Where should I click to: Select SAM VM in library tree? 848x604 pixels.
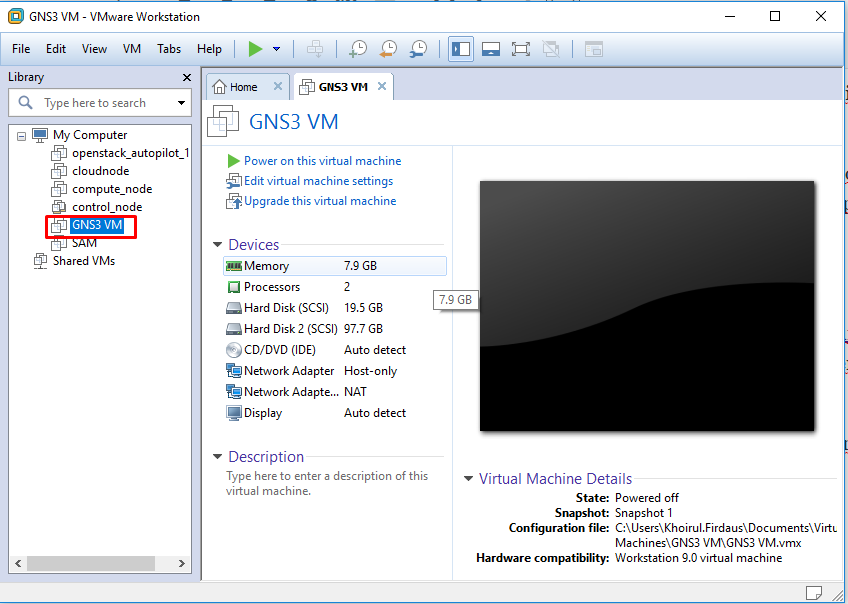84,243
